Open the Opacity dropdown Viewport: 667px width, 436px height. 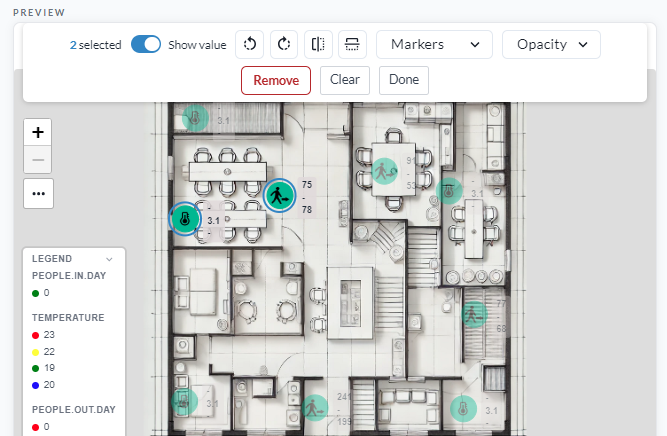(x=551, y=44)
